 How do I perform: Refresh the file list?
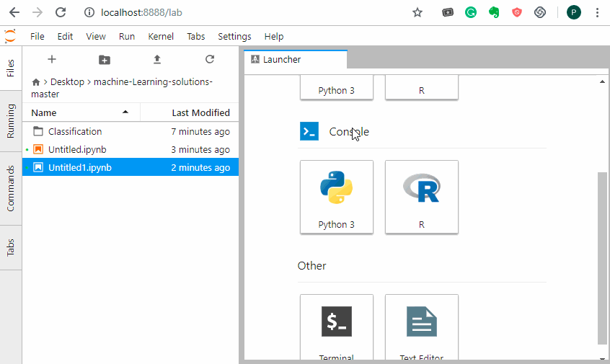coord(210,59)
